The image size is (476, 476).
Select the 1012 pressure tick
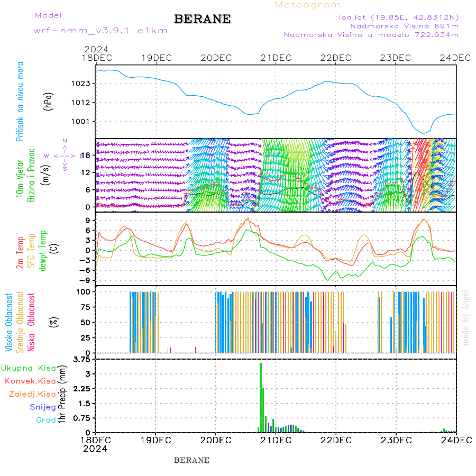click(x=81, y=103)
